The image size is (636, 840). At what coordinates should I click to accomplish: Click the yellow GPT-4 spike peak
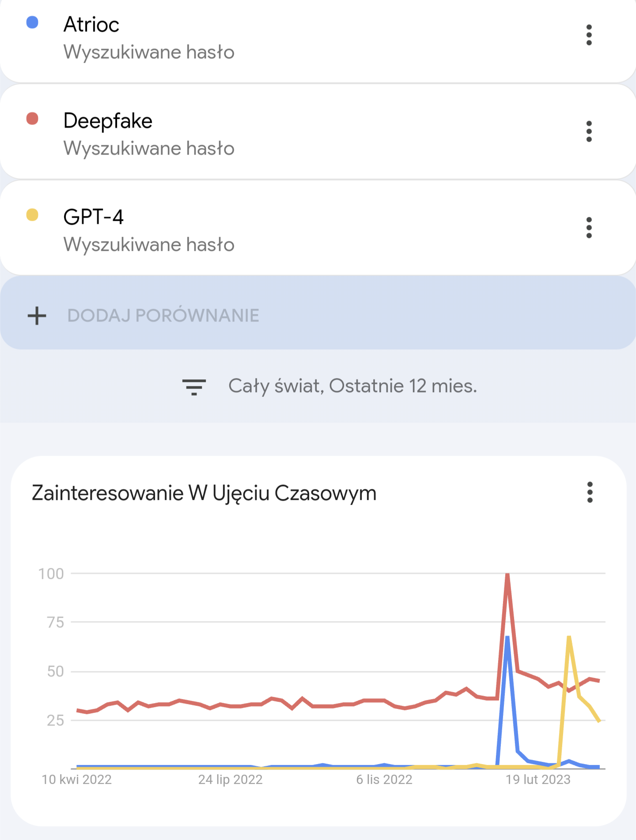pyautogui.click(x=569, y=637)
